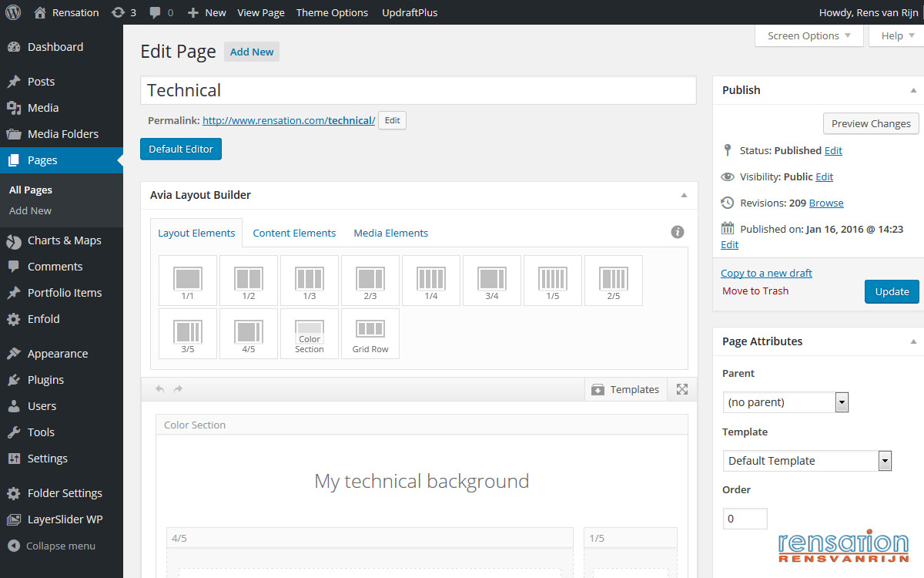Screen dimensions: 924x578
Task: Open the Templates dropdown
Action: tap(625, 389)
